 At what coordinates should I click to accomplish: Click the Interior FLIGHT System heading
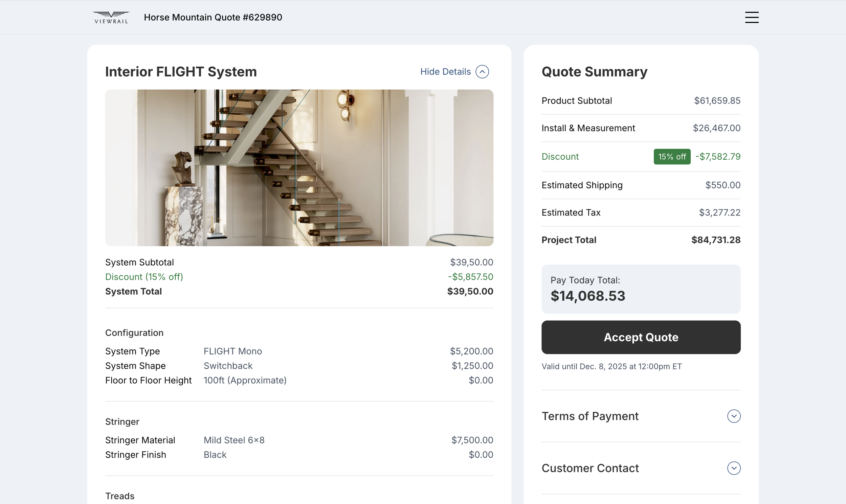click(181, 72)
